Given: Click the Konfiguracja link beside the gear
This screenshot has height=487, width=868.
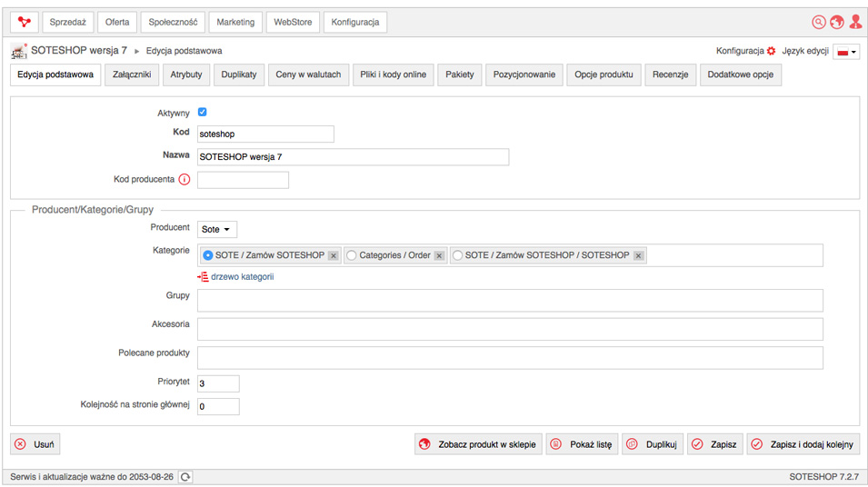Looking at the screenshot, I should (x=740, y=51).
